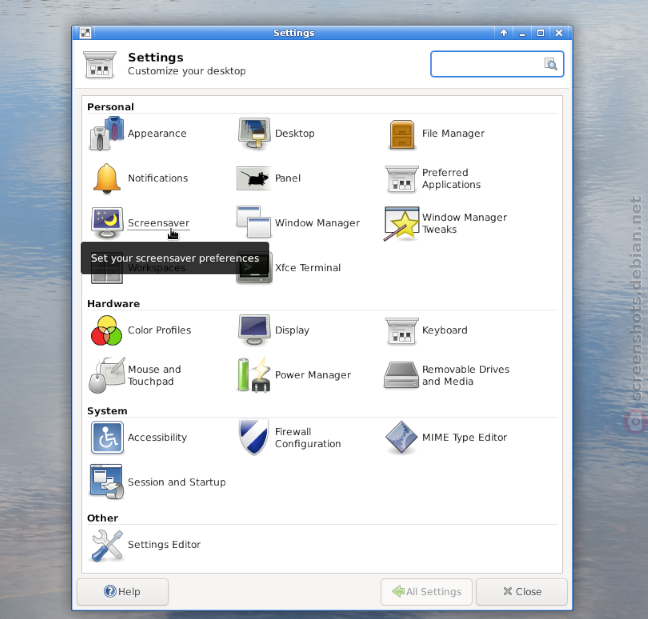Click the All Settings button
Screen dimensions: 648x619
[426, 592]
